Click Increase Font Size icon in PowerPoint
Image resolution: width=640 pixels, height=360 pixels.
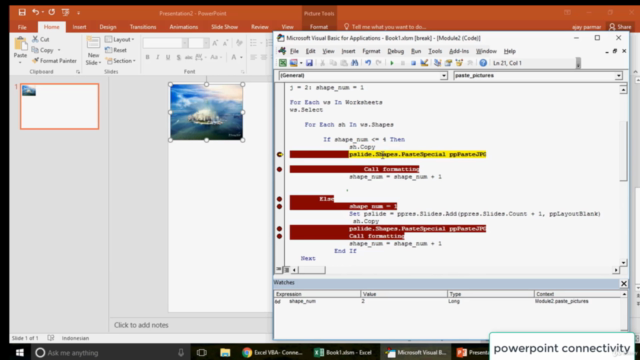[215, 43]
